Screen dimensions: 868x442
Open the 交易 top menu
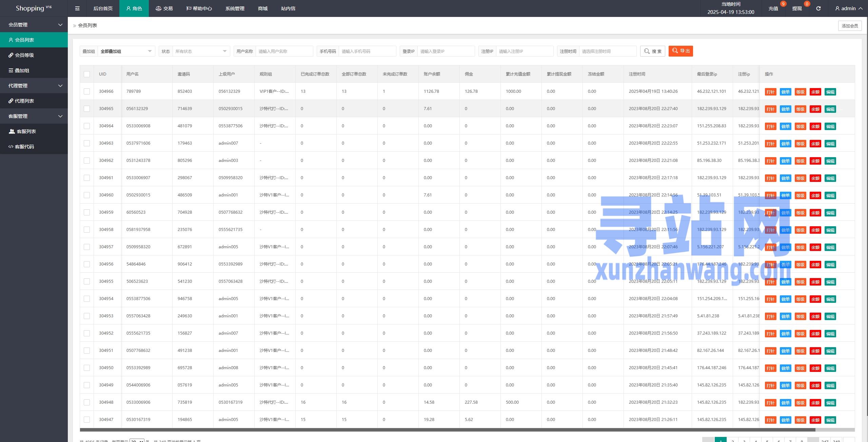pos(164,8)
